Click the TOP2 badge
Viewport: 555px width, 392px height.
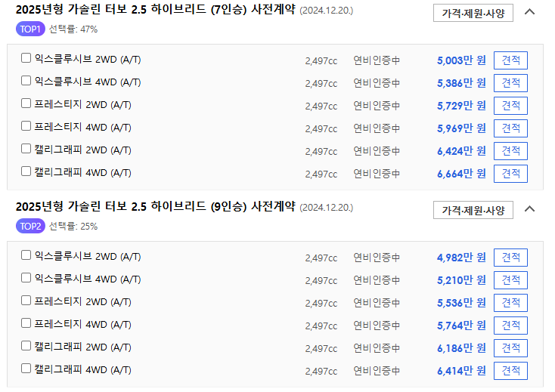[30, 227]
